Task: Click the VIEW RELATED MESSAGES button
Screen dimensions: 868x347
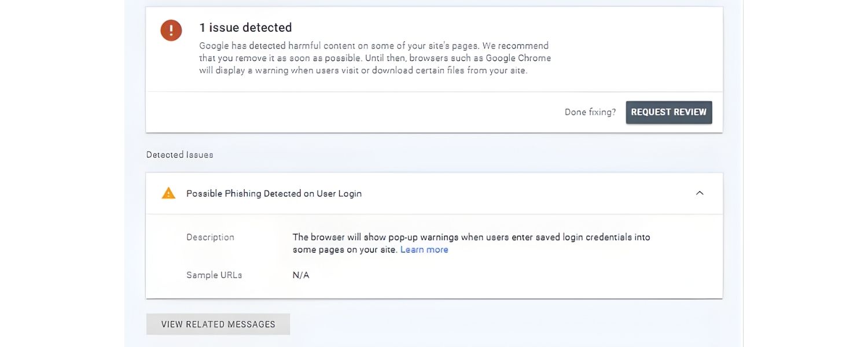Action: (x=218, y=324)
